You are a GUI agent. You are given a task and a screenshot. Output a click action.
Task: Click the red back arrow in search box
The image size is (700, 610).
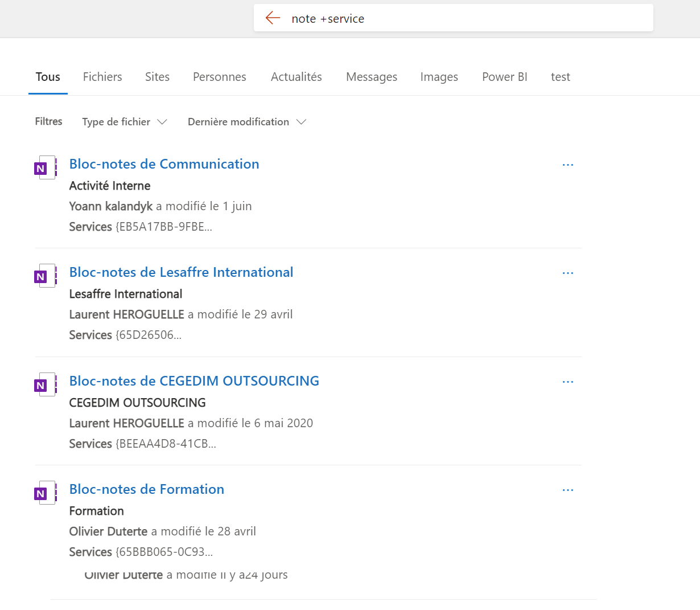point(273,18)
